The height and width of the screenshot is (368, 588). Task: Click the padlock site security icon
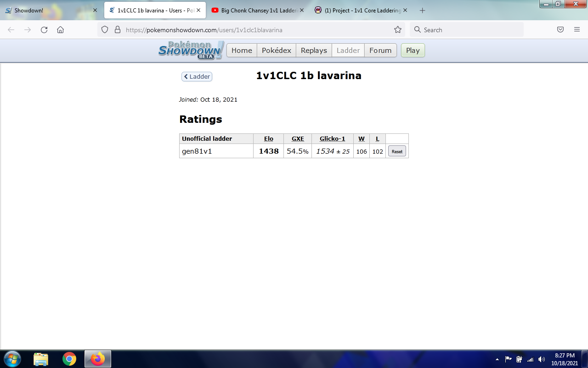tap(118, 29)
